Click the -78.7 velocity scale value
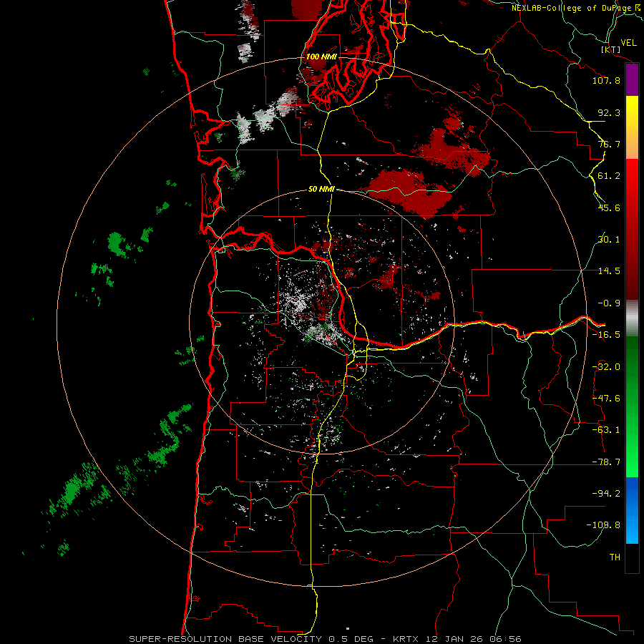Viewport: 644px width, 644px height. click(x=606, y=462)
